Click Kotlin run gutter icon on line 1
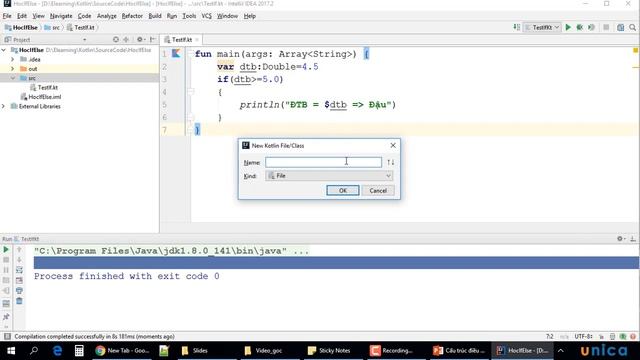The width and height of the screenshot is (640, 360). tap(176, 53)
